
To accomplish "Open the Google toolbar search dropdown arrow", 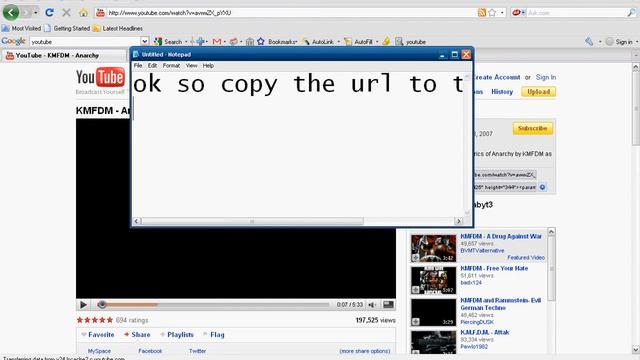I will (144, 41).
